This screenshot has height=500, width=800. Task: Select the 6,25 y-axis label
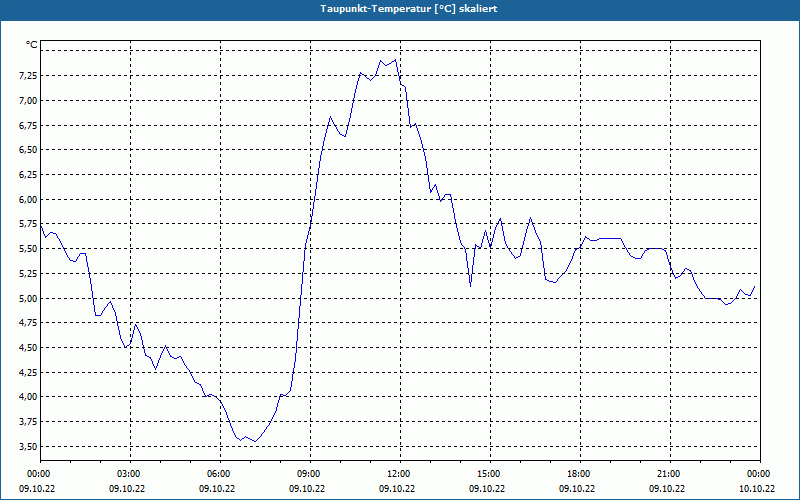point(28,174)
